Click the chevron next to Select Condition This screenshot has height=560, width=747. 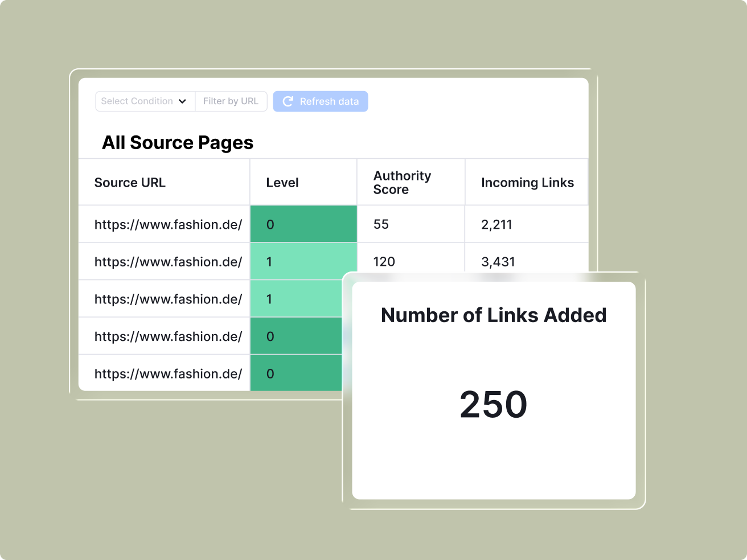coord(182,101)
